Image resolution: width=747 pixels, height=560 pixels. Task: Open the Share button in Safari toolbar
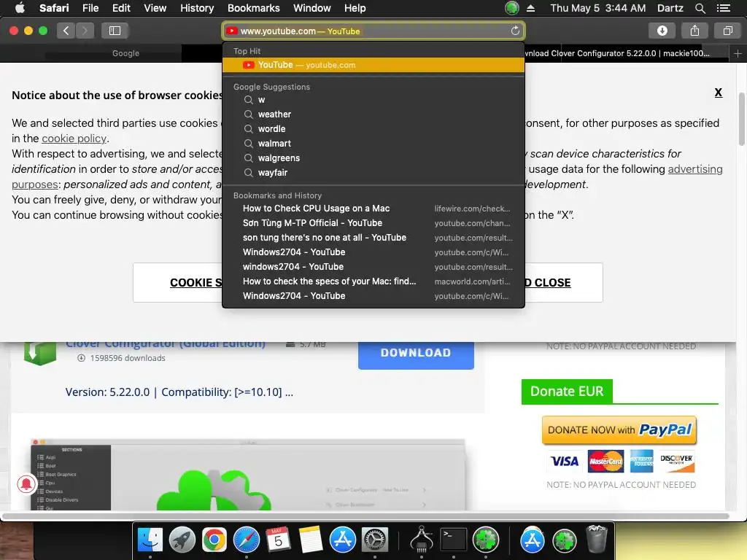(x=694, y=31)
